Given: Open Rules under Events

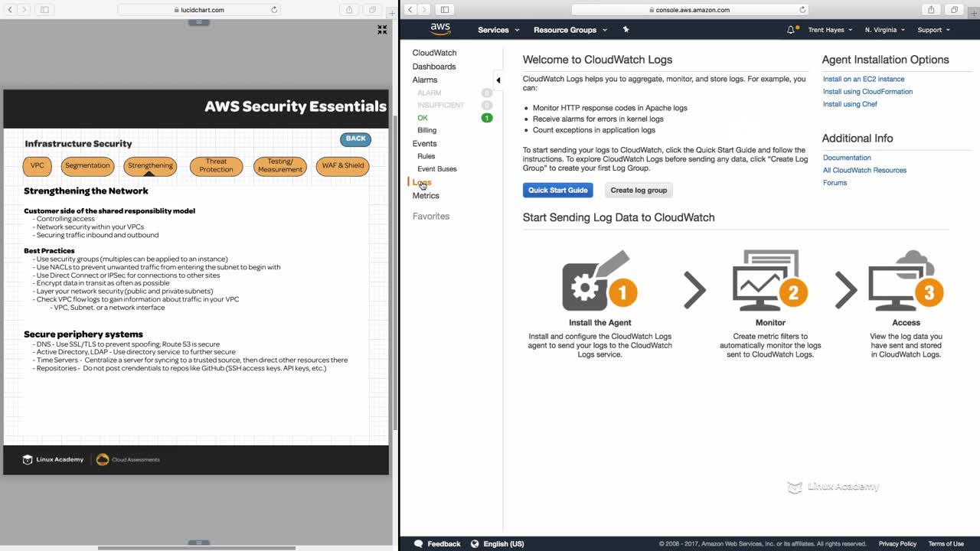Looking at the screenshot, I should coord(426,156).
